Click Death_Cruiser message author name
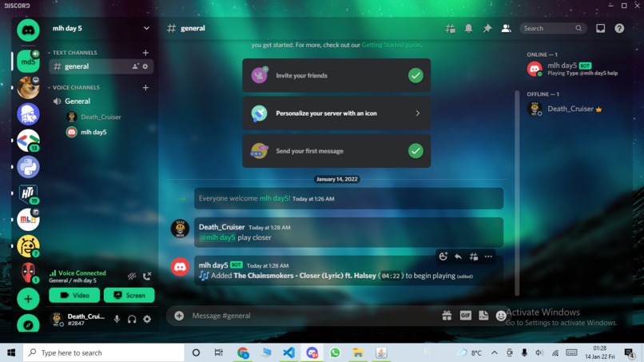644x362 pixels. [x=221, y=227]
